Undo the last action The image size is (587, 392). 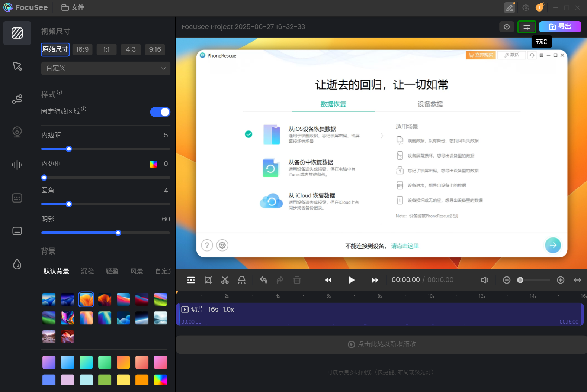point(263,280)
